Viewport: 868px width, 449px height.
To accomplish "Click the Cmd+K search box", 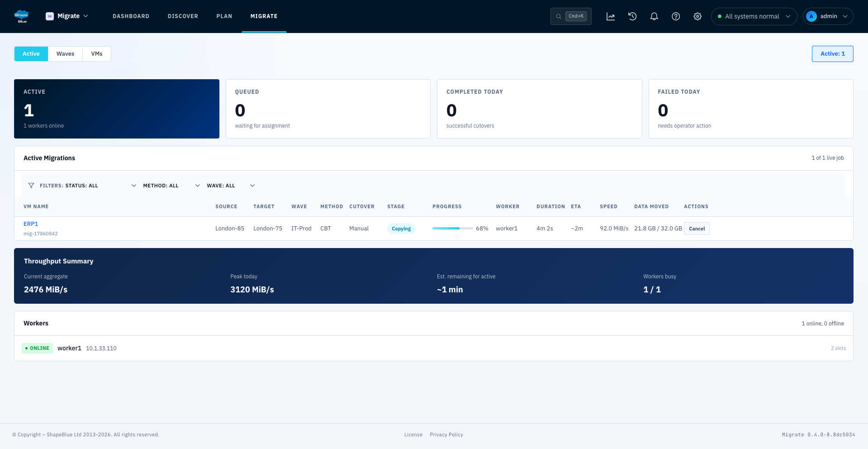I will (571, 16).
